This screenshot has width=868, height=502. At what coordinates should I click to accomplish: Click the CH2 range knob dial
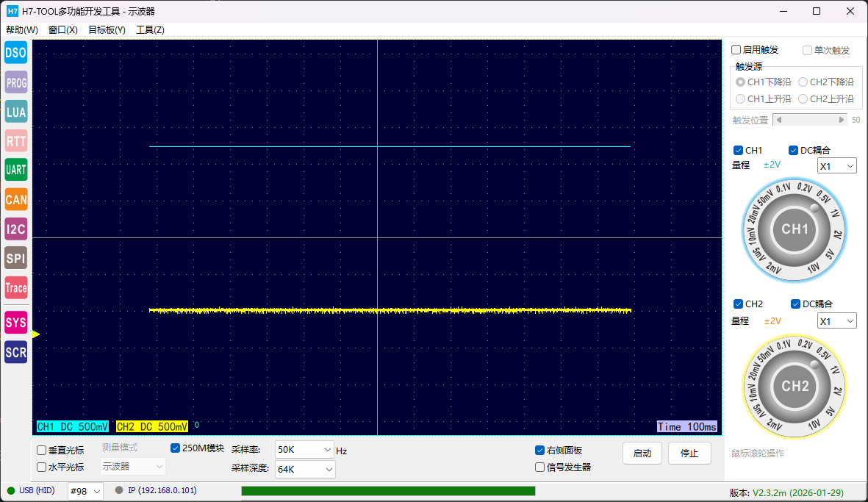[795, 387]
